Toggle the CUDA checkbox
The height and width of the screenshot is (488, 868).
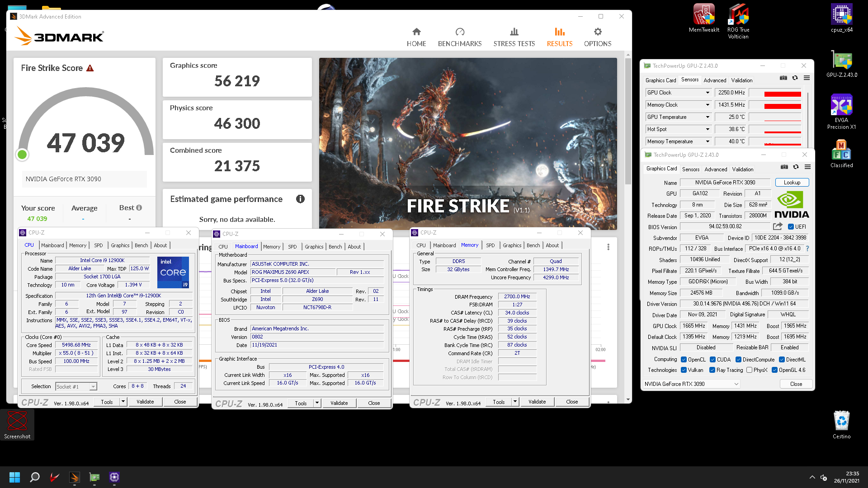712,360
